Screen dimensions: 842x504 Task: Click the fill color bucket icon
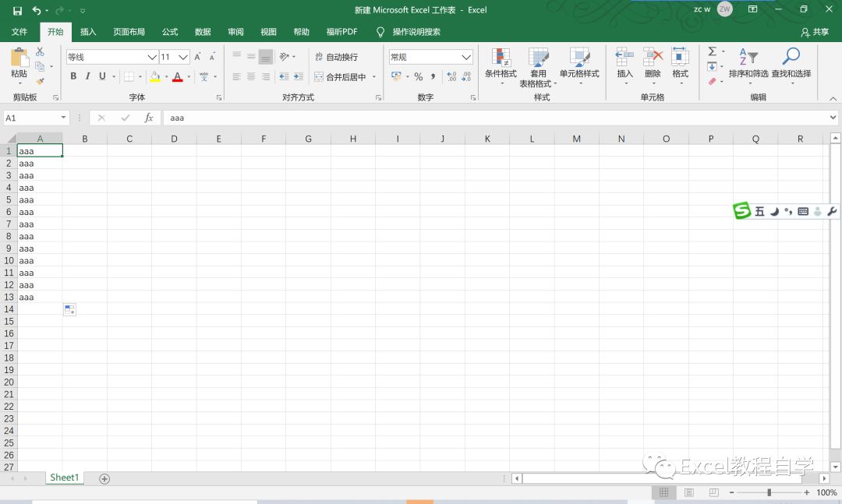154,76
